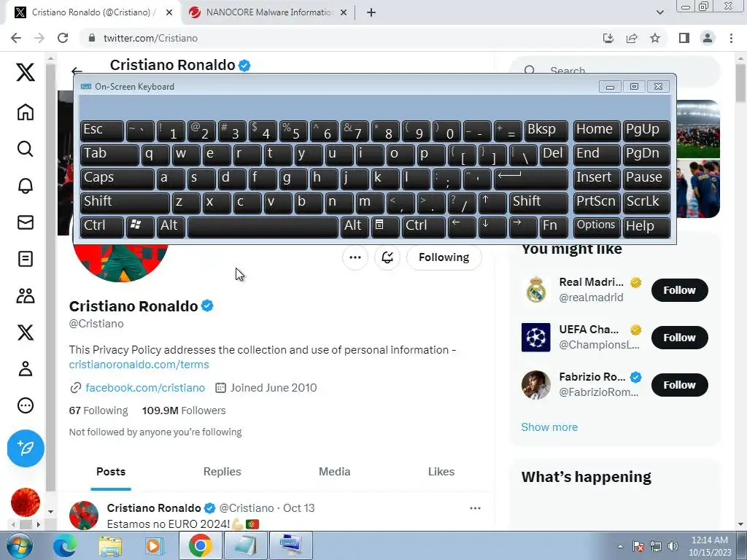This screenshot has height=560, width=747.
Task: Click the page vertical scrollbar thumb
Action: [740, 82]
